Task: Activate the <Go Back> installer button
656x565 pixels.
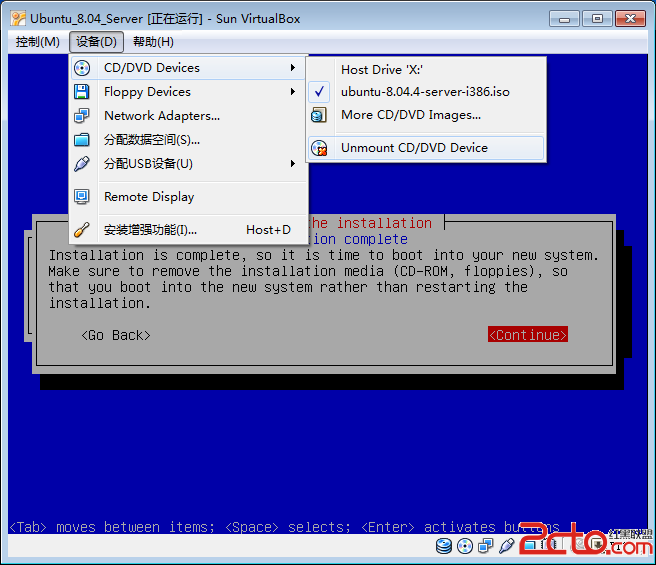Action: (x=116, y=335)
